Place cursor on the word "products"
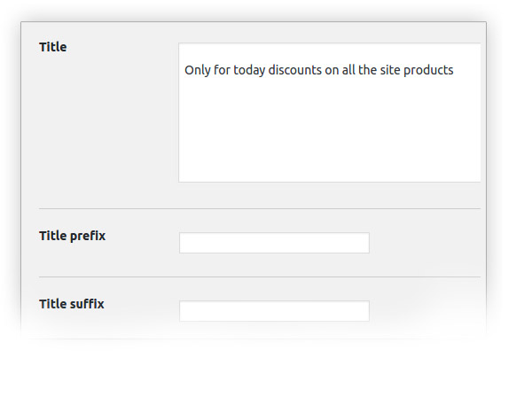Image resolution: width=532 pixels, height=405 pixels. tap(428, 71)
